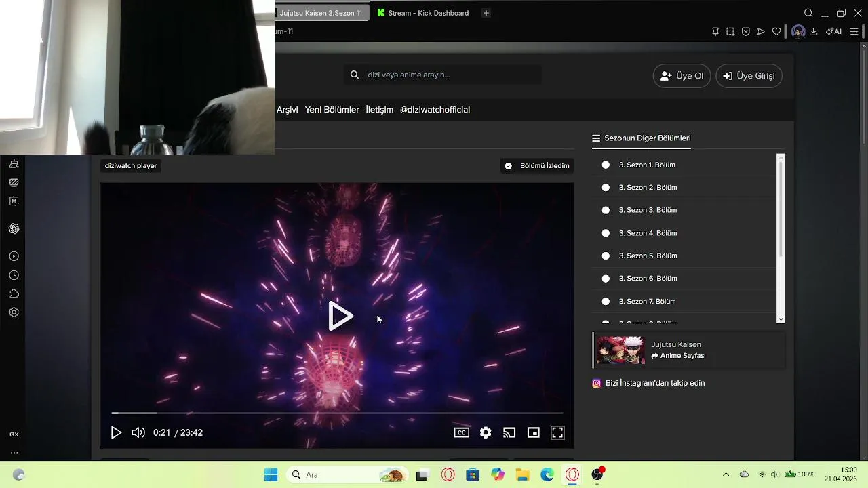Open History from the sidebar clock icon
Viewport: 868px width, 488px height.
pyautogui.click(x=14, y=275)
